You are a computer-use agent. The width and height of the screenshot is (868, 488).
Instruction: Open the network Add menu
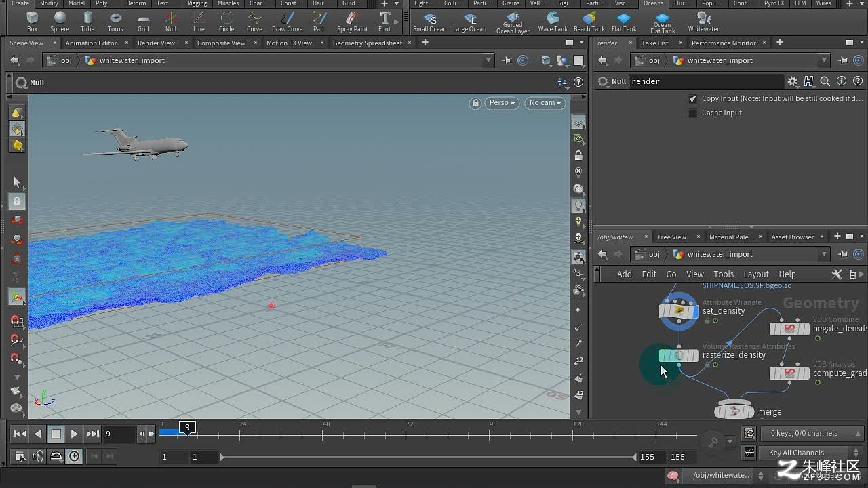tap(625, 274)
